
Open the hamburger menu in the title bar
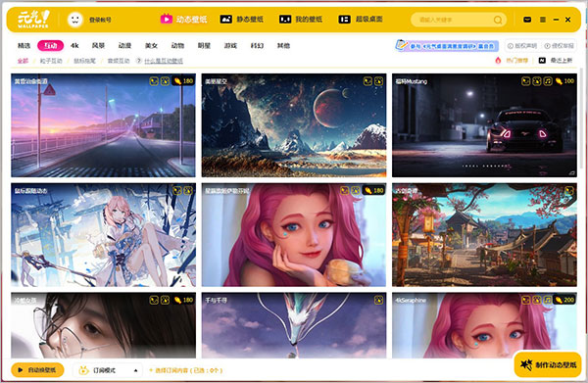coord(543,20)
